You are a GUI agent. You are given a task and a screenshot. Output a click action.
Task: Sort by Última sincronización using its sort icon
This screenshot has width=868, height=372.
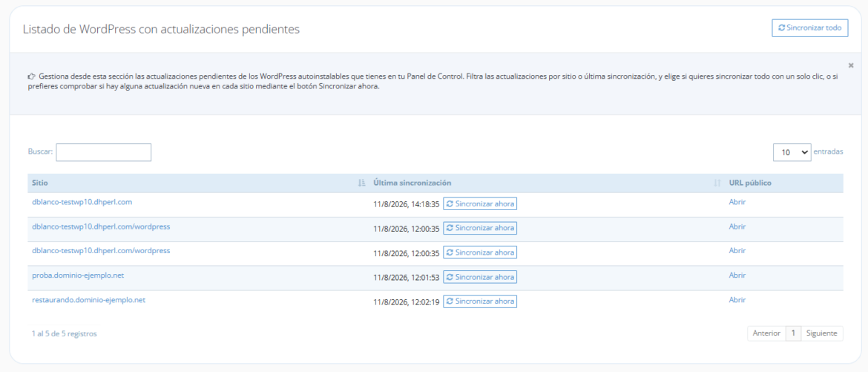click(717, 183)
